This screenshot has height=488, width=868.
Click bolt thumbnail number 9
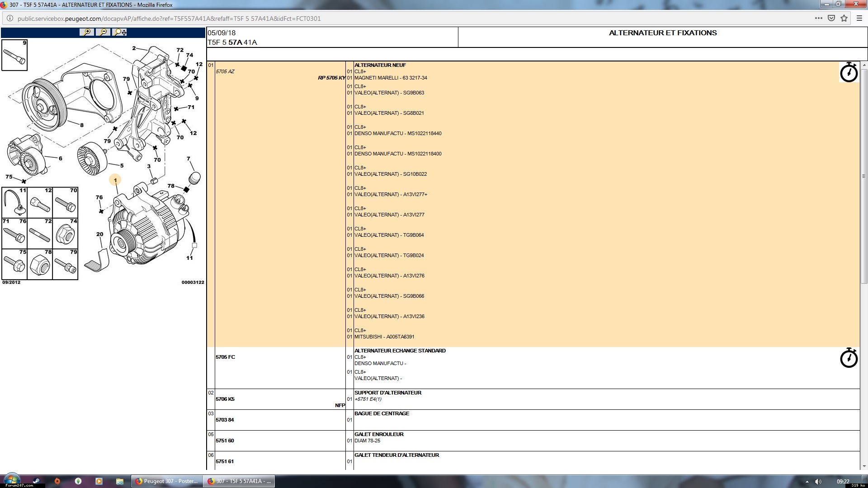(x=14, y=56)
